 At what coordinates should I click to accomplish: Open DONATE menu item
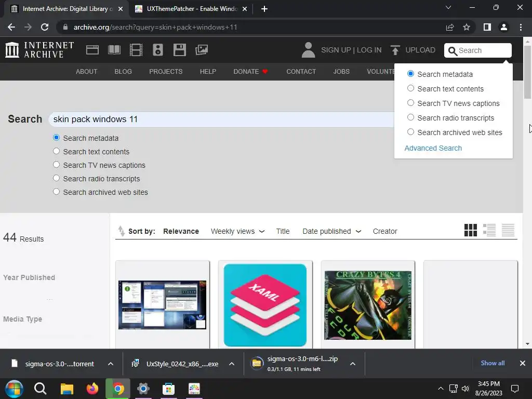(x=251, y=72)
